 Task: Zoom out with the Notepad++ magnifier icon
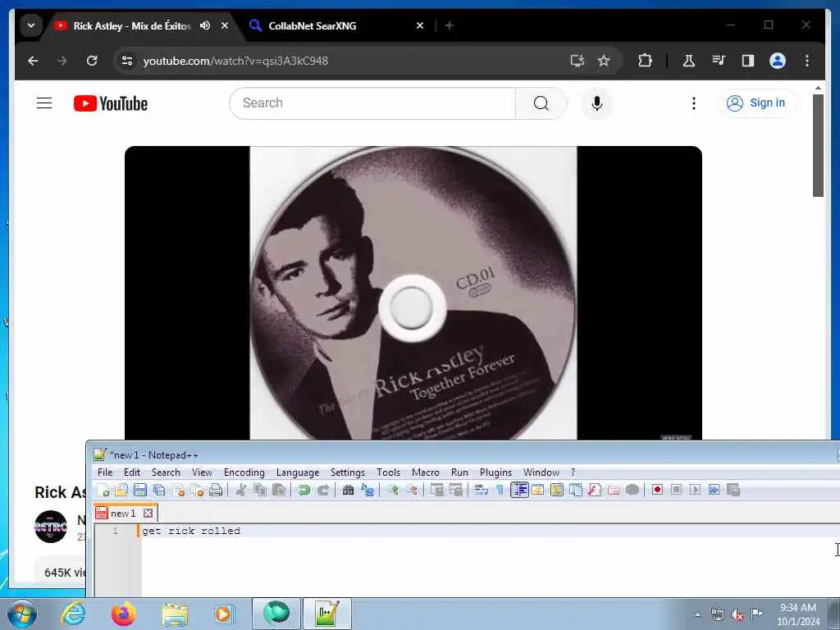412,490
